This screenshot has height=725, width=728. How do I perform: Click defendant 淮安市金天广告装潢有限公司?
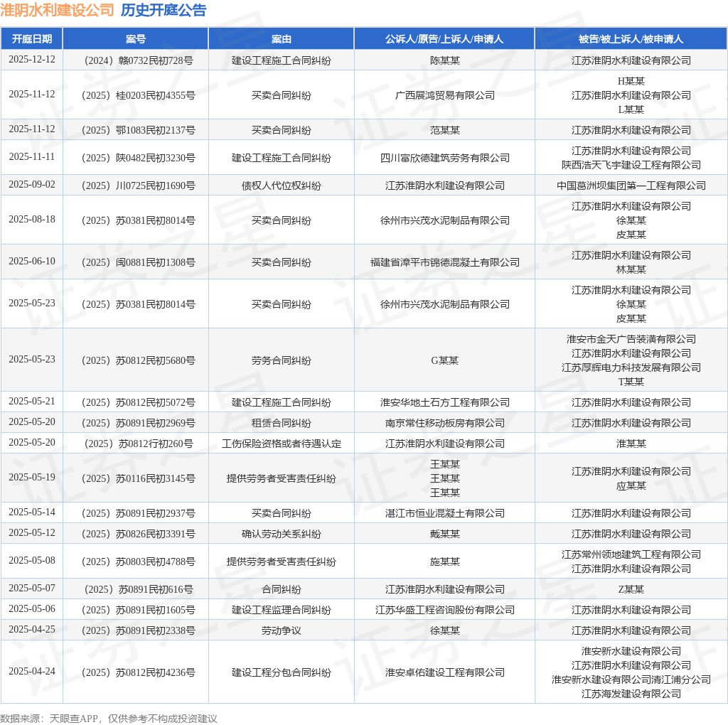(631, 339)
